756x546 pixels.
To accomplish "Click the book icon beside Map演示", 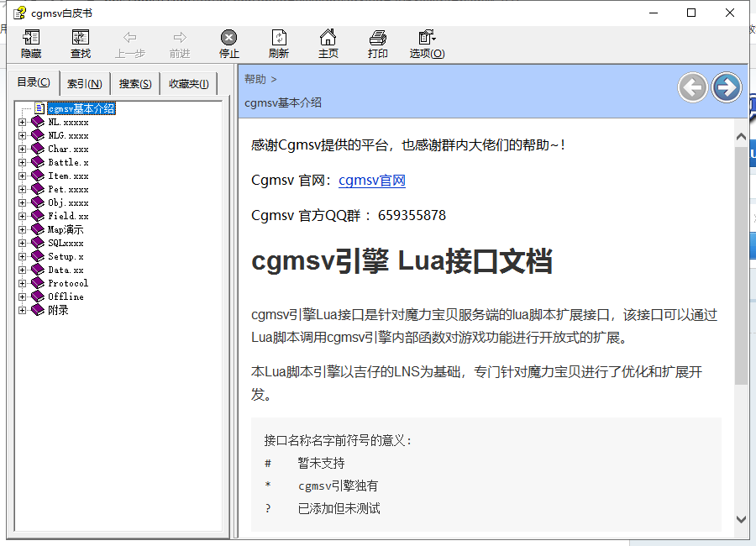I will click(x=38, y=229).
